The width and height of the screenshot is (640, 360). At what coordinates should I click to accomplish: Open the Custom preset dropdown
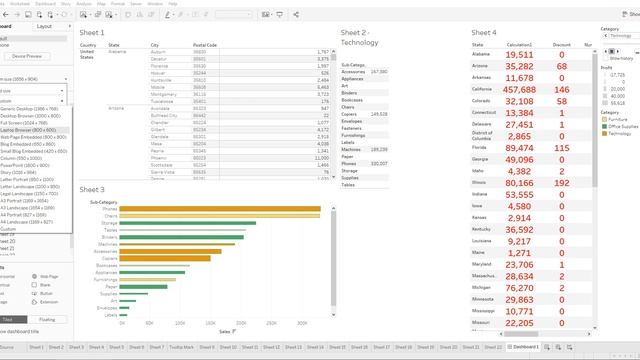click(33, 101)
